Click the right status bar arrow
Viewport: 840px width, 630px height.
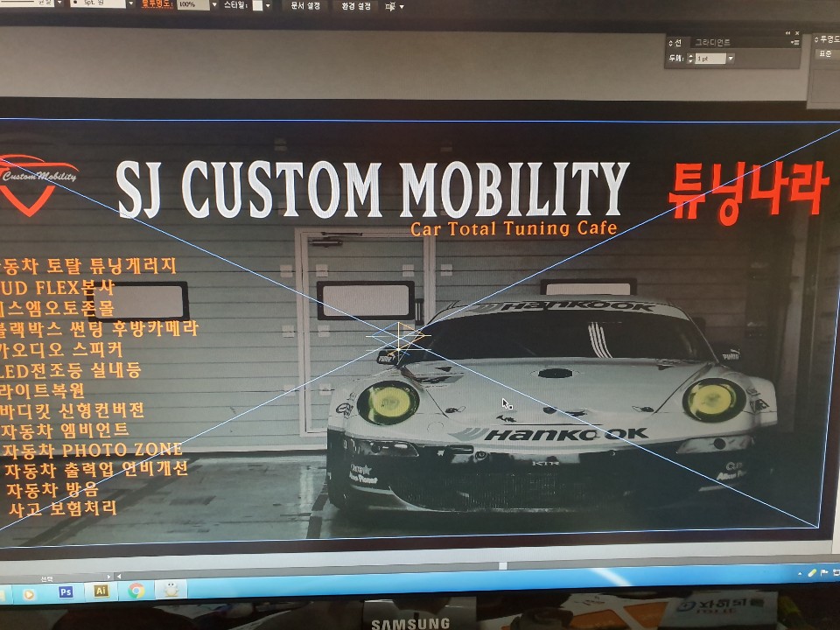tap(108, 577)
